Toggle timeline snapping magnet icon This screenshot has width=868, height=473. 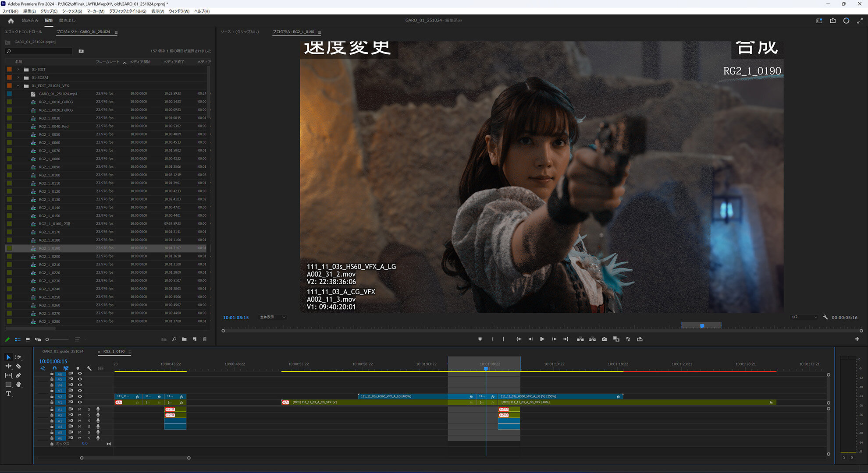[54, 368]
